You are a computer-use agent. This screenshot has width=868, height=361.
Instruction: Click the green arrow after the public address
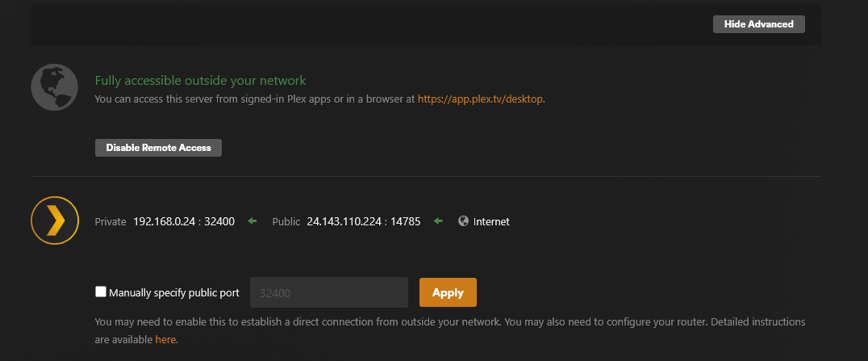click(x=438, y=221)
